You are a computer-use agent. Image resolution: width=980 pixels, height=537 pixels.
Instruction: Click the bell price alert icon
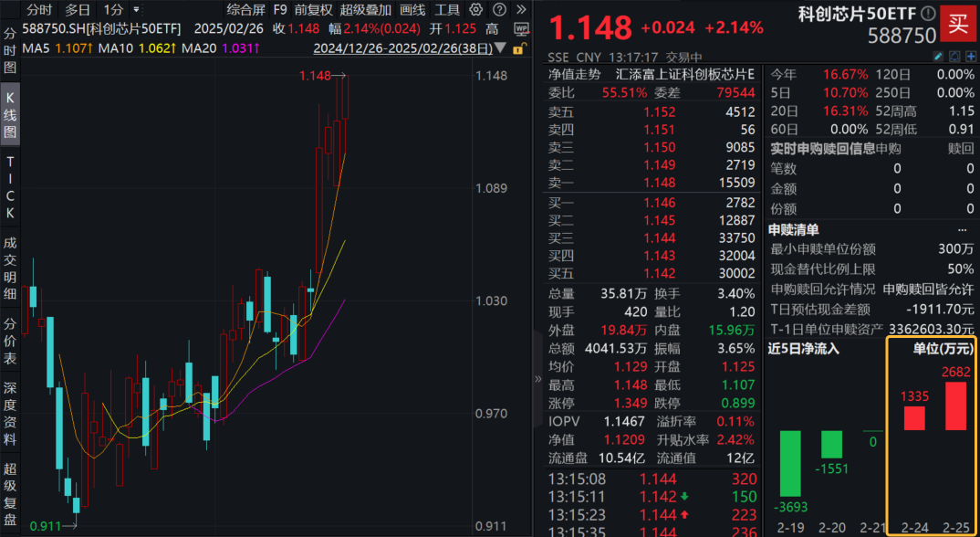point(954,56)
